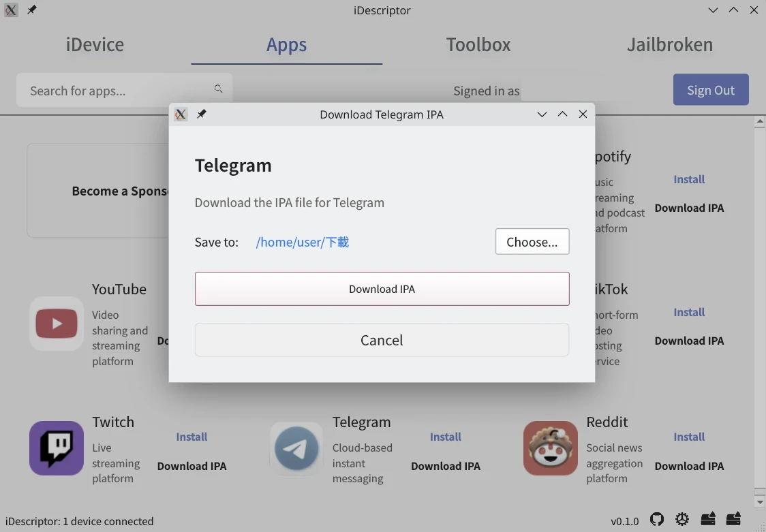The image size is (766, 532).
Task: Click the last eject drive icon in status bar
Action: point(733,519)
